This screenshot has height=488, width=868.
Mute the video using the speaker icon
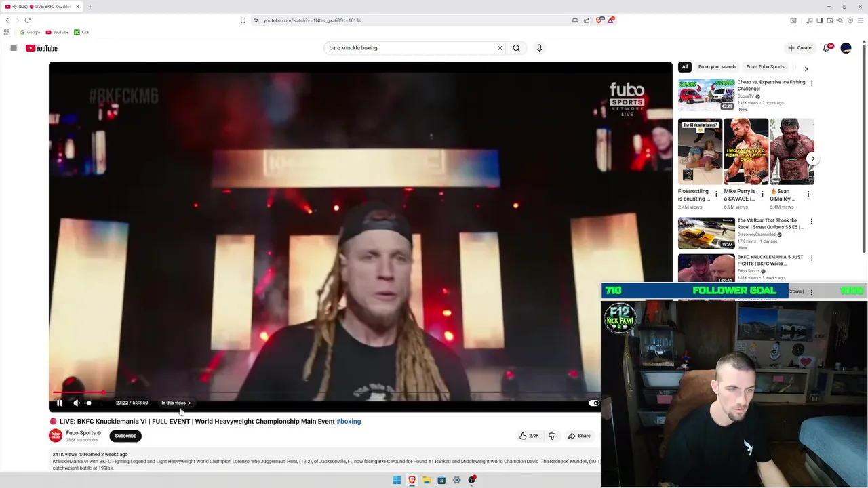(x=77, y=403)
